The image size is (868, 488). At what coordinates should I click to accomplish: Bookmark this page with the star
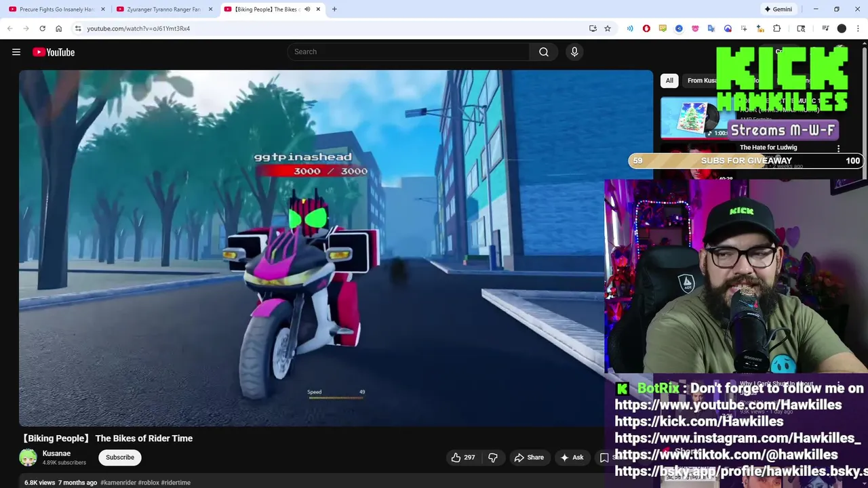608,28
